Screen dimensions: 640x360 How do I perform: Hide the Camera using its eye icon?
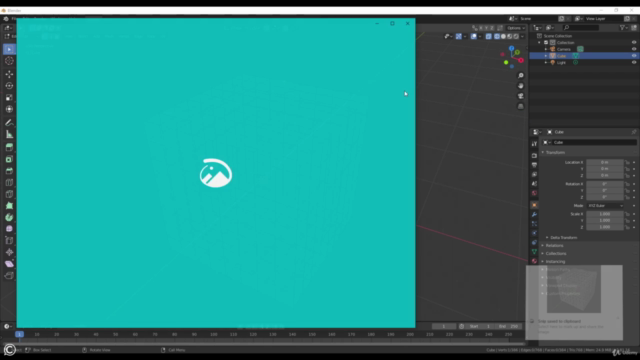pos(634,49)
